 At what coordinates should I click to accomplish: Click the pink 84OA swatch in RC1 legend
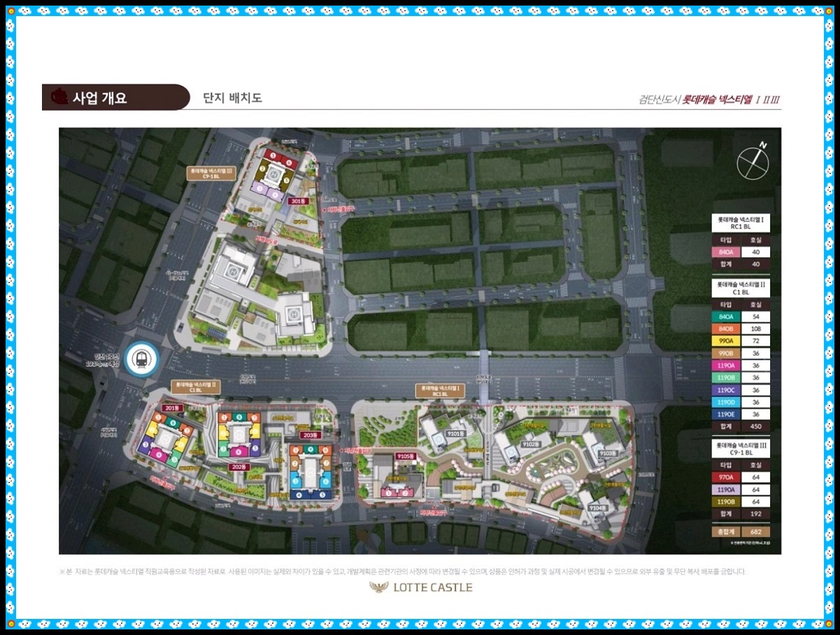point(727,252)
